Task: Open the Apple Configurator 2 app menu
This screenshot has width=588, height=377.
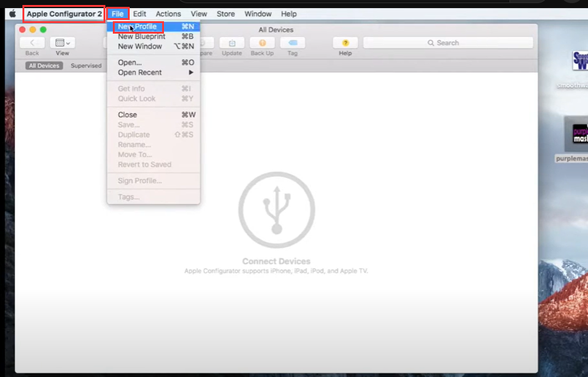Action: coord(64,14)
